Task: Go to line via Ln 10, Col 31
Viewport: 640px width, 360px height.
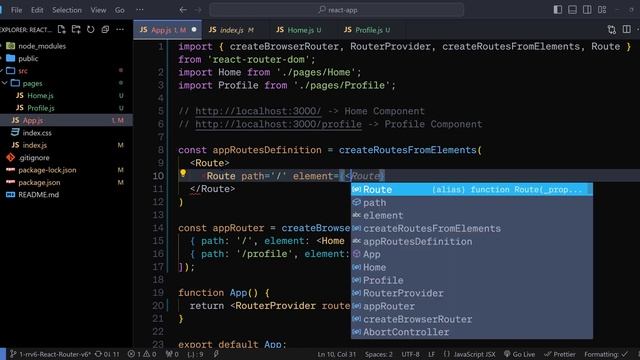Action: (x=337, y=354)
